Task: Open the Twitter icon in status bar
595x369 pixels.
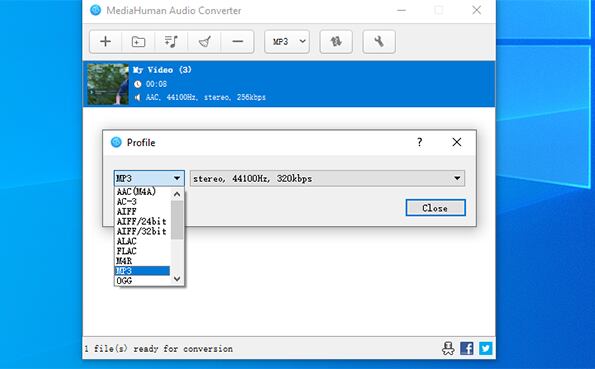Action: 486,348
